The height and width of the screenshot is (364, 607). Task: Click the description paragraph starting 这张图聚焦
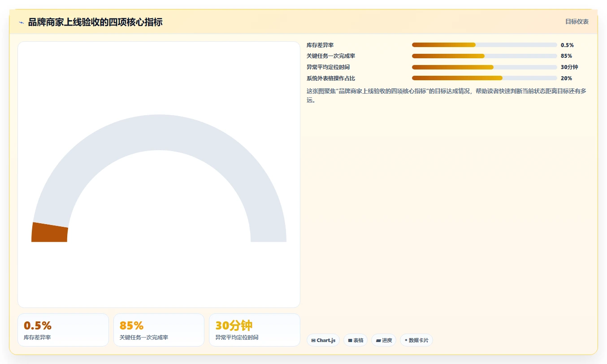447,95
